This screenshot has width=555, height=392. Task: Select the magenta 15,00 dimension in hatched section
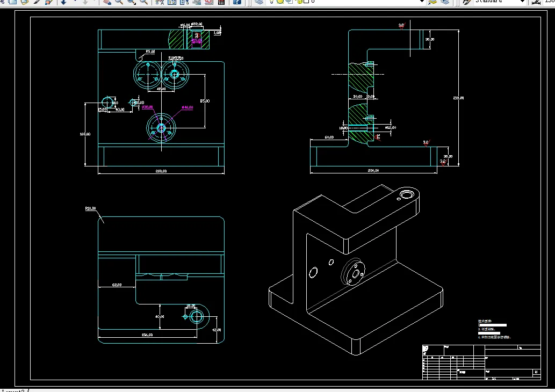(197, 40)
